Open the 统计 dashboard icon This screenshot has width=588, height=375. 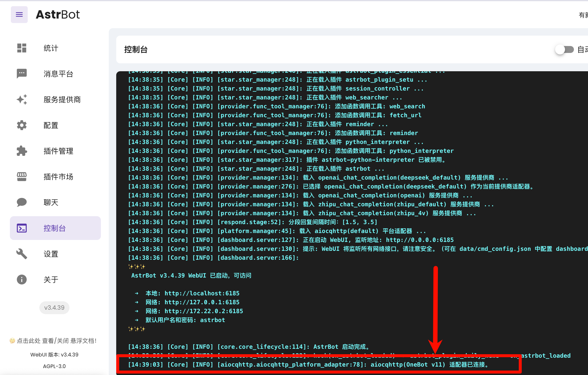click(x=22, y=48)
